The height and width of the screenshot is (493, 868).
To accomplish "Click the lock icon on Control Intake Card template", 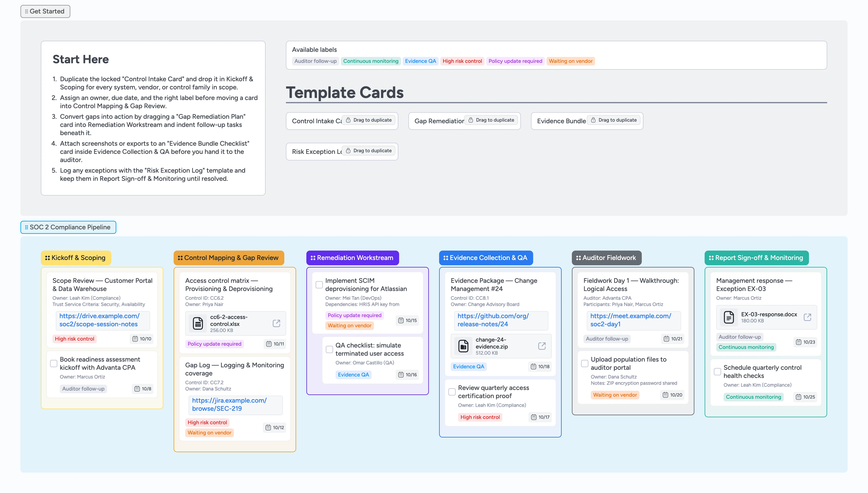I will pyautogui.click(x=348, y=120).
